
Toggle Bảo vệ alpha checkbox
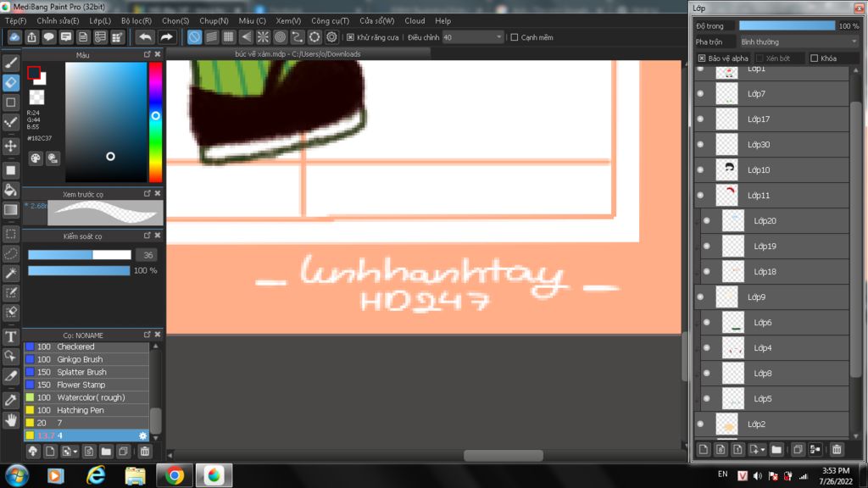[x=702, y=58]
